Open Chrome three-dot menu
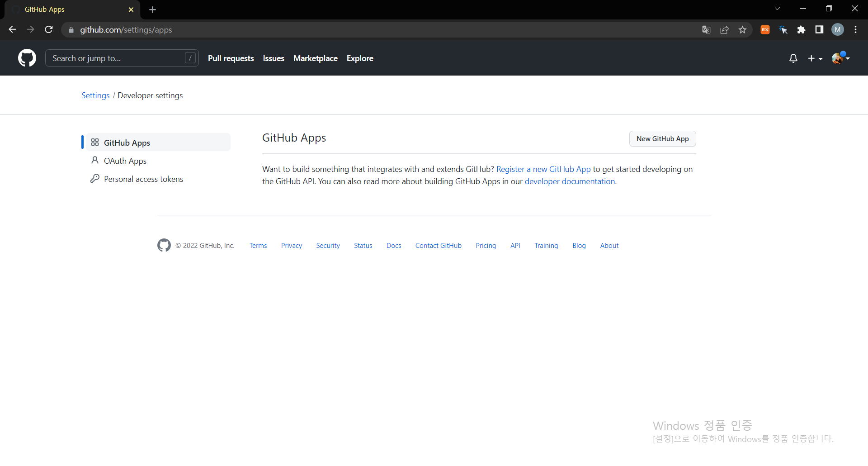 [856, 29]
